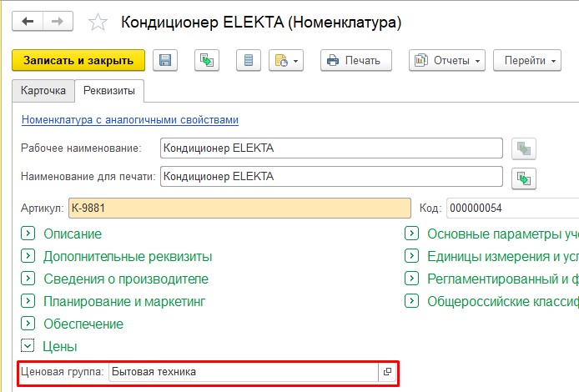Collapse the Цены section
Viewport: 579px width, 392px height.
[28, 346]
